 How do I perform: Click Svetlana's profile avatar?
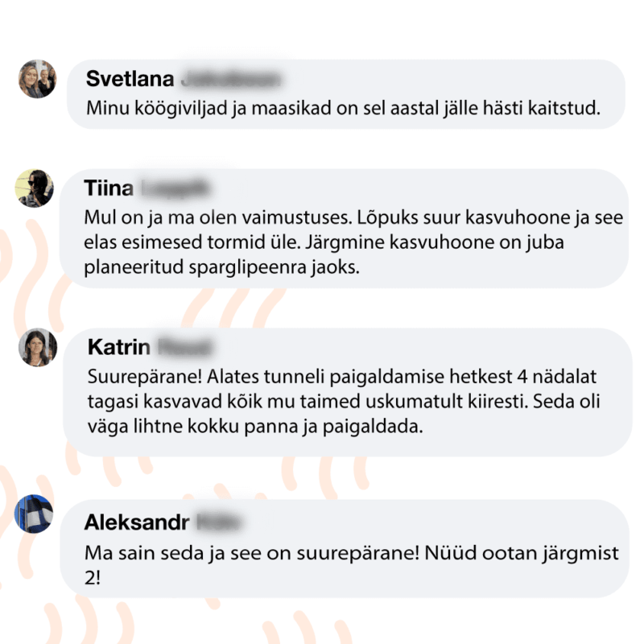click(37, 79)
